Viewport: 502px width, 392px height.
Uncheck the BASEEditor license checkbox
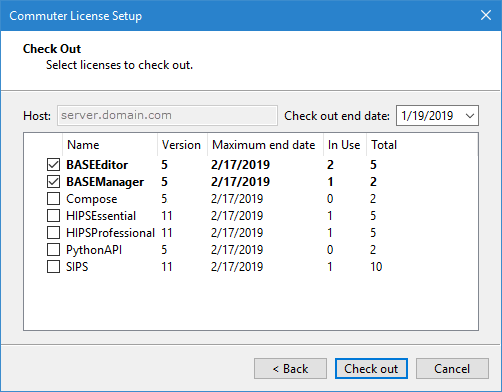53,165
